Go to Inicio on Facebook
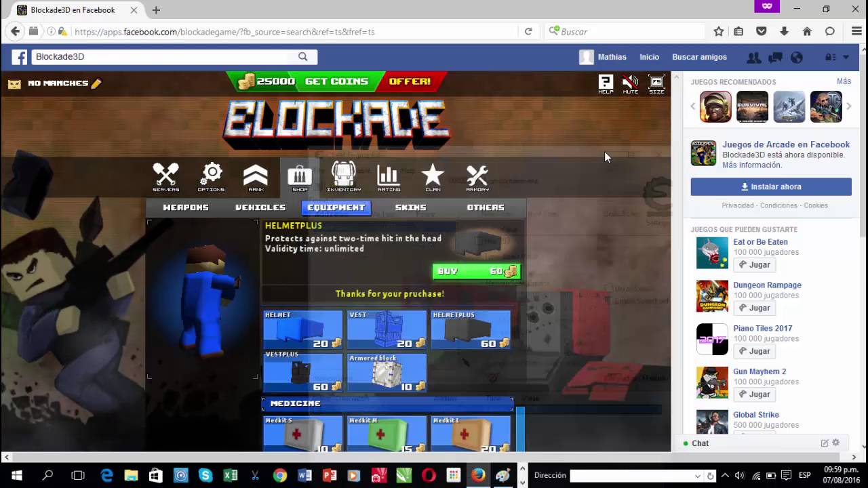Viewport: 868px width, 488px height. pos(649,57)
